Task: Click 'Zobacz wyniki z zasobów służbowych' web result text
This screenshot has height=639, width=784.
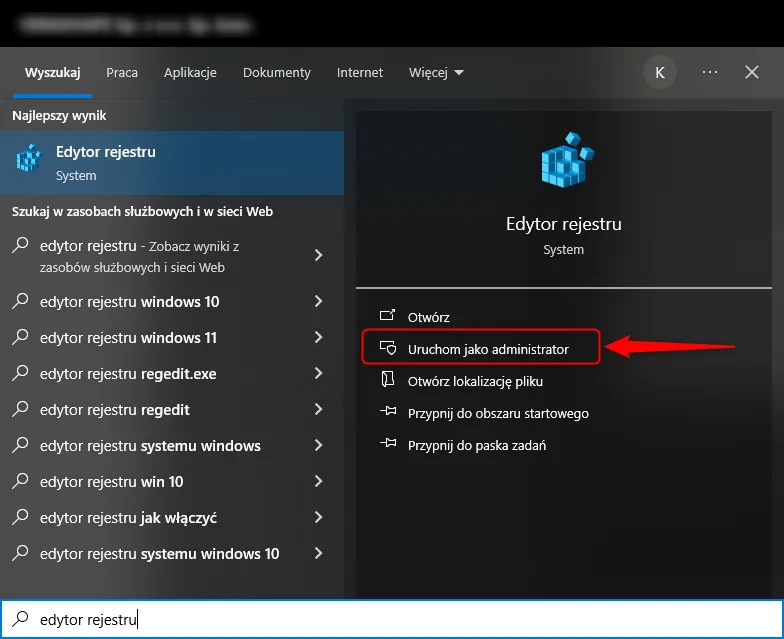Action: (140, 256)
